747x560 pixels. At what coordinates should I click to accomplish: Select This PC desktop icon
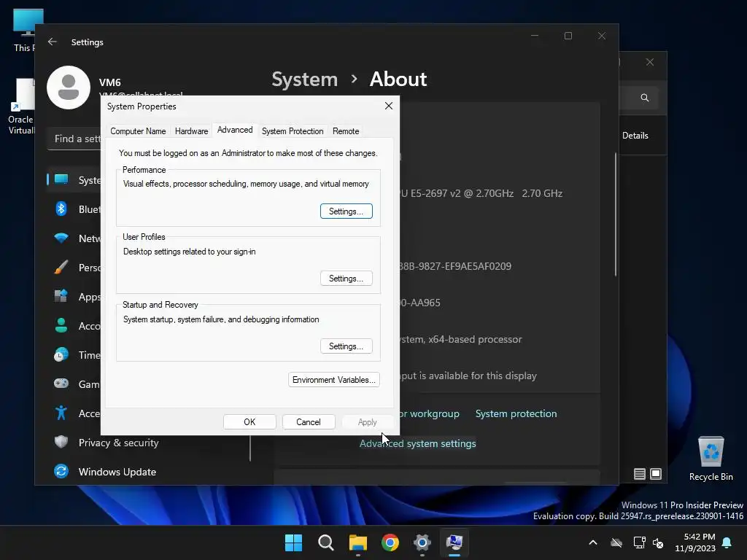pos(25,30)
